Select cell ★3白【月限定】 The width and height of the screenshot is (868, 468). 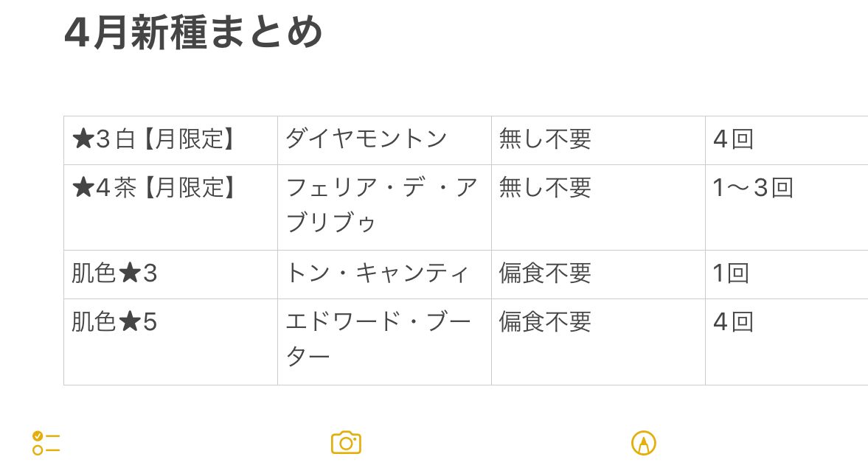pyautogui.click(x=170, y=141)
